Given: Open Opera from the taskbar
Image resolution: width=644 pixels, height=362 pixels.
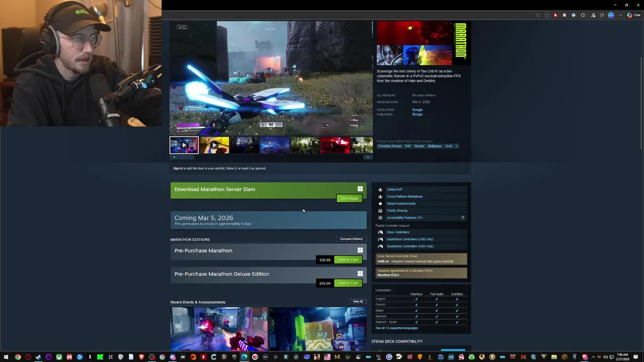Looking at the screenshot, I should point(28,357).
